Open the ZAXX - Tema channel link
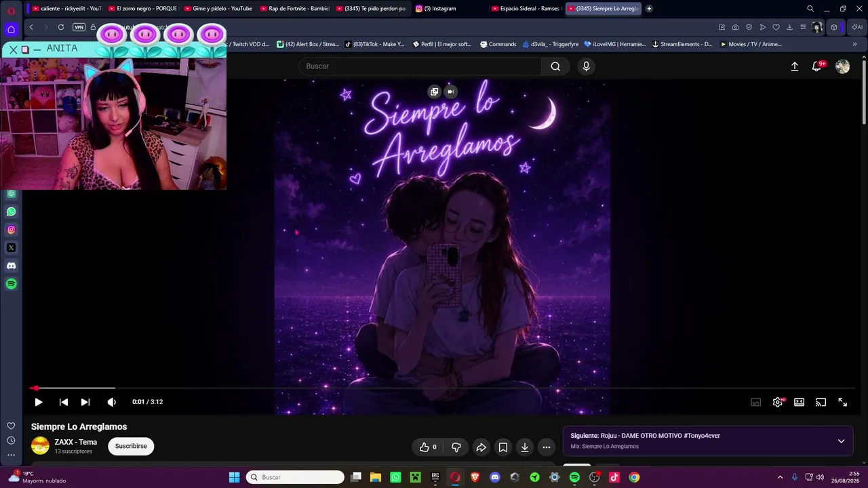Image resolution: width=868 pixels, height=488 pixels. point(76,442)
